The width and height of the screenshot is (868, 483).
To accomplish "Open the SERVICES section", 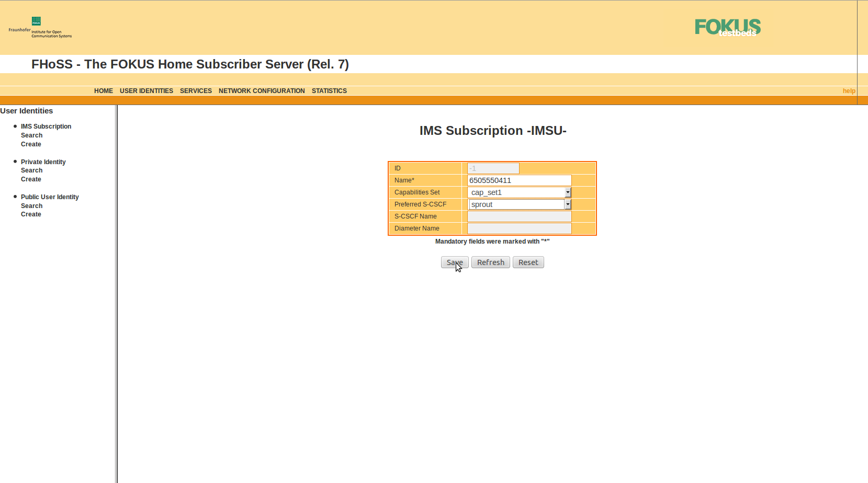I will pyautogui.click(x=196, y=90).
